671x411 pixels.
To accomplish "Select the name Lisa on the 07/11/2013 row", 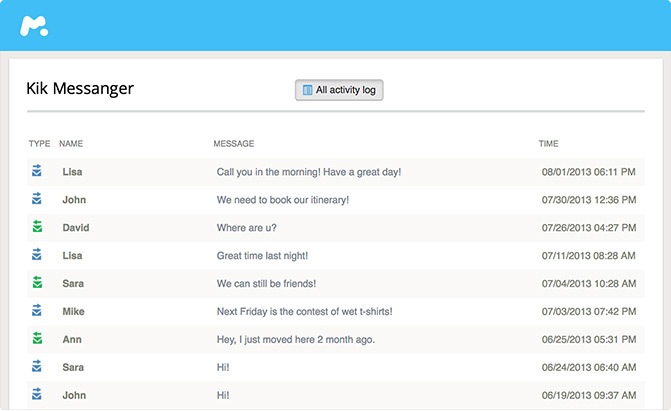I will [x=72, y=256].
